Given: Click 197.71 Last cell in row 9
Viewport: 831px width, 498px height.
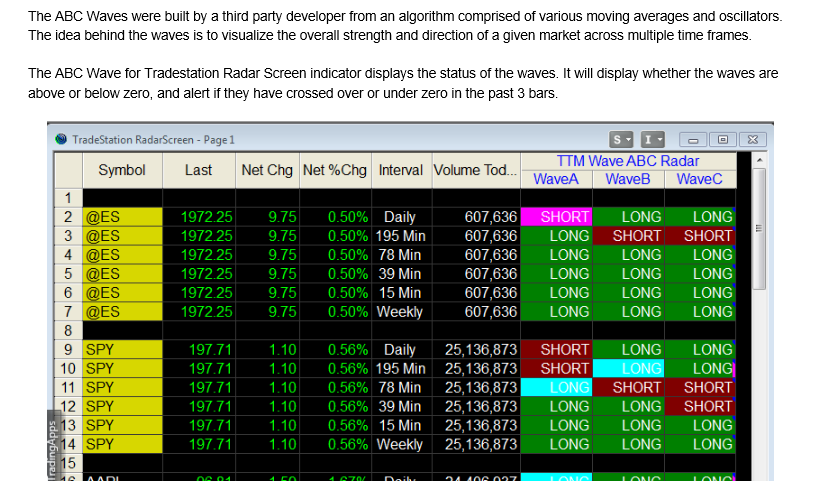Looking at the screenshot, I should click(x=199, y=350).
